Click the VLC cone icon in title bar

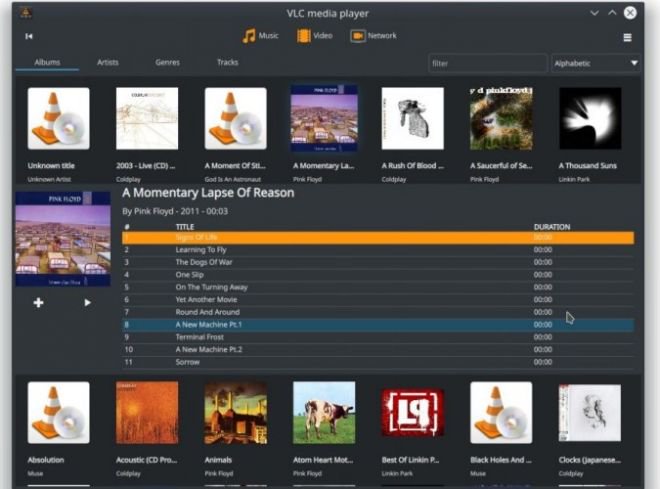pos(26,13)
